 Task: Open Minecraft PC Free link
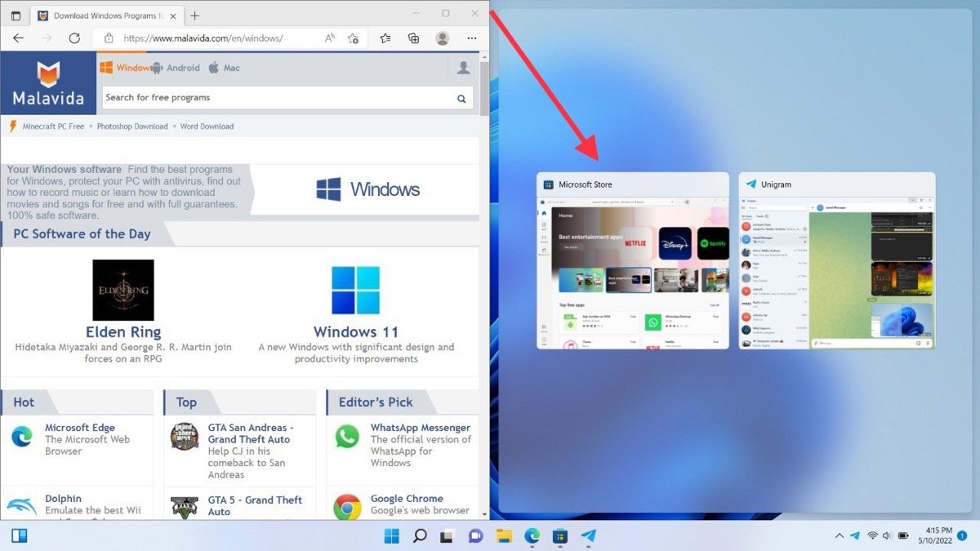click(x=53, y=127)
